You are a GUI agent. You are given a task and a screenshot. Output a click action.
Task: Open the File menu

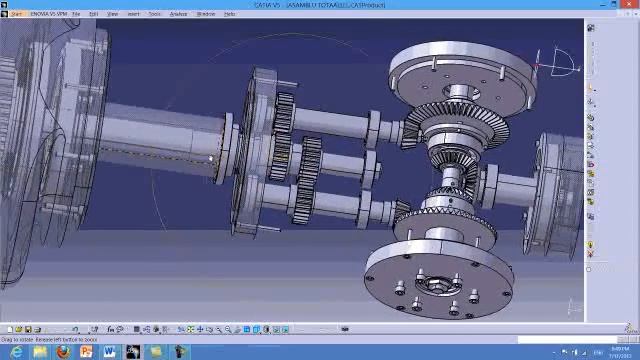(76, 14)
